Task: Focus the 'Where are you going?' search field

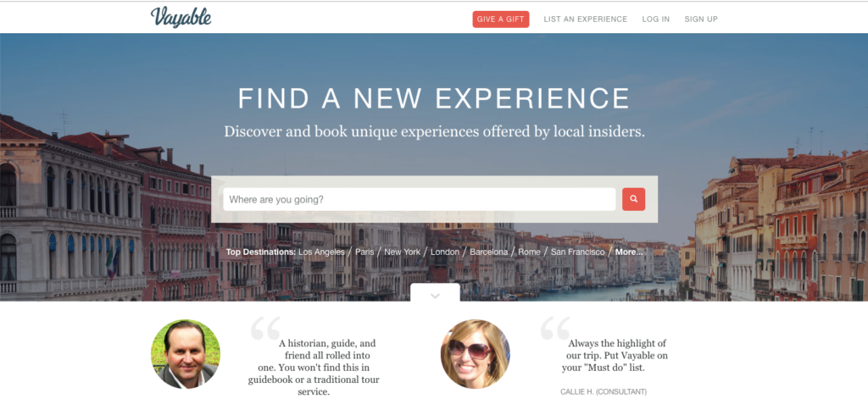Action: (x=419, y=199)
